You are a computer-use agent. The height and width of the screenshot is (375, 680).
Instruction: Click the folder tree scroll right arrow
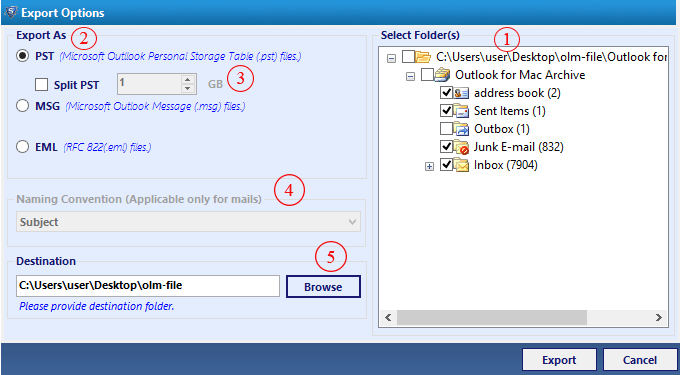[659, 318]
